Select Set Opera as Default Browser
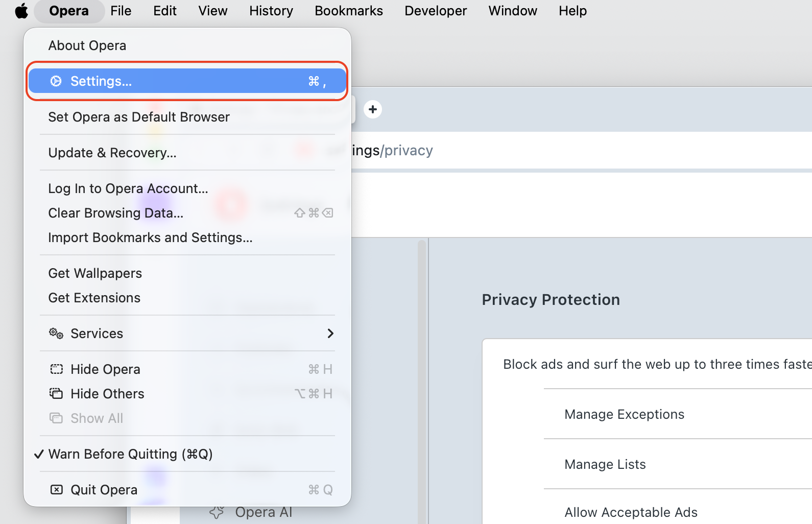 (187, 117)
